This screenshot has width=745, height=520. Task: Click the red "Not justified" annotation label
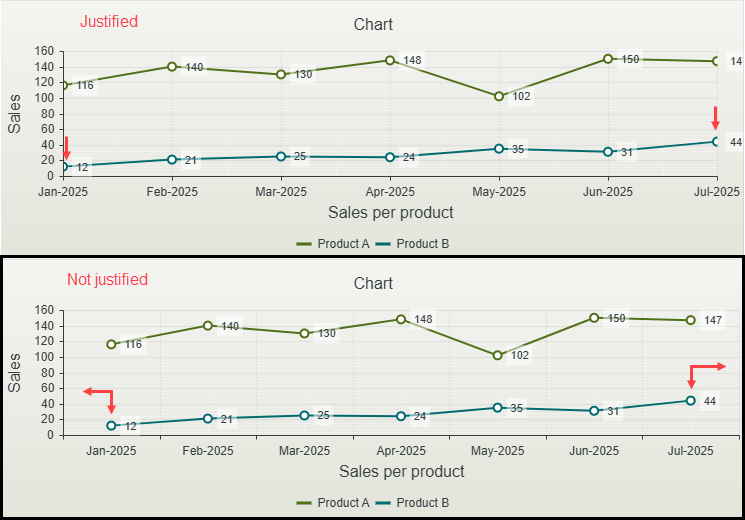coord(107,280)
